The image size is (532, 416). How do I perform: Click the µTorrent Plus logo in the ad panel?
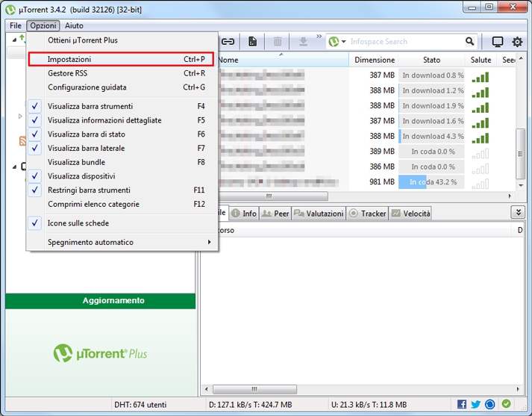[100, 353]
